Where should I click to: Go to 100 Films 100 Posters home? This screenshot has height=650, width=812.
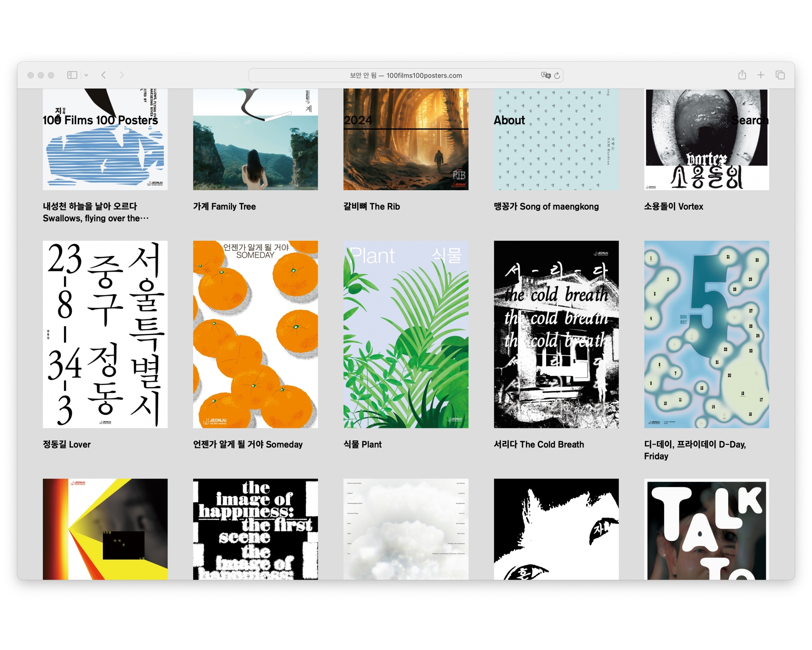point(100,120)
